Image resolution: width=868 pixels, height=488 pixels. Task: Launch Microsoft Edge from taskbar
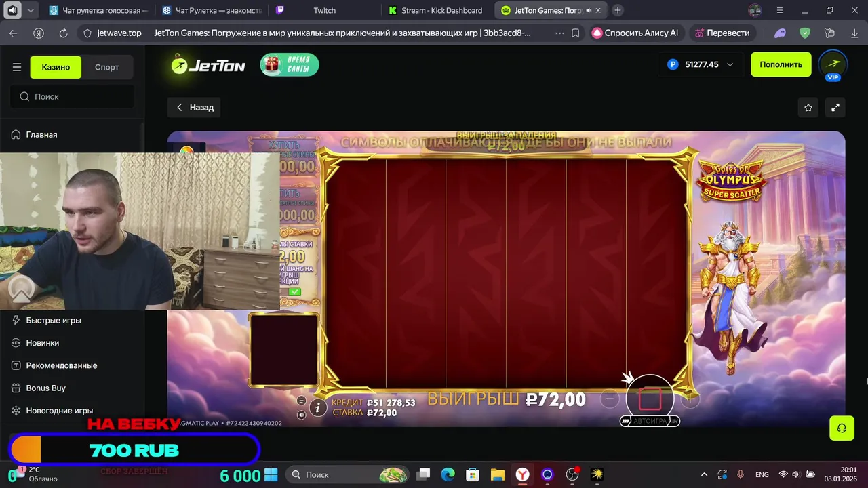click(x=448, y=474)
